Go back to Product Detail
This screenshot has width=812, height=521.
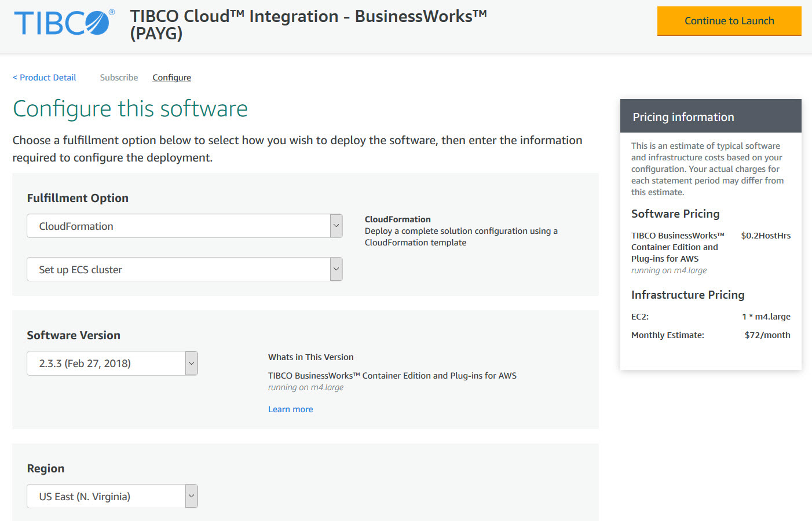(x=45, y=78)
